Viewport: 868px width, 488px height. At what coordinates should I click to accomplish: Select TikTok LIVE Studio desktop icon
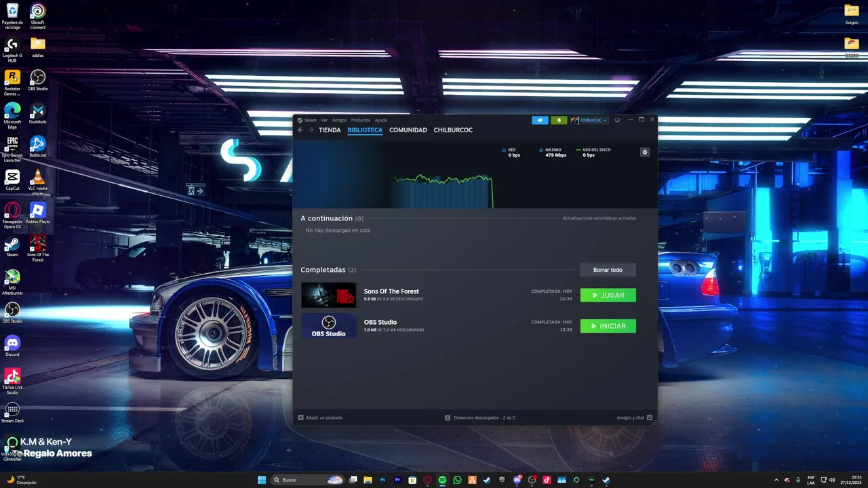12,382
